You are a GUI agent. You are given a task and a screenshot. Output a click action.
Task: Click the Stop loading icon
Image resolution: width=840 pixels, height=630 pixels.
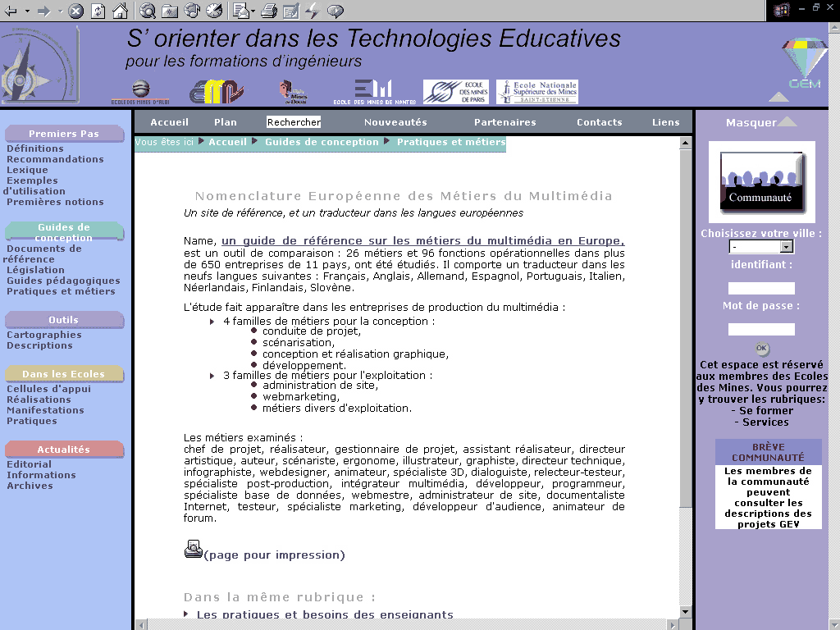click(x=75, y=11)
